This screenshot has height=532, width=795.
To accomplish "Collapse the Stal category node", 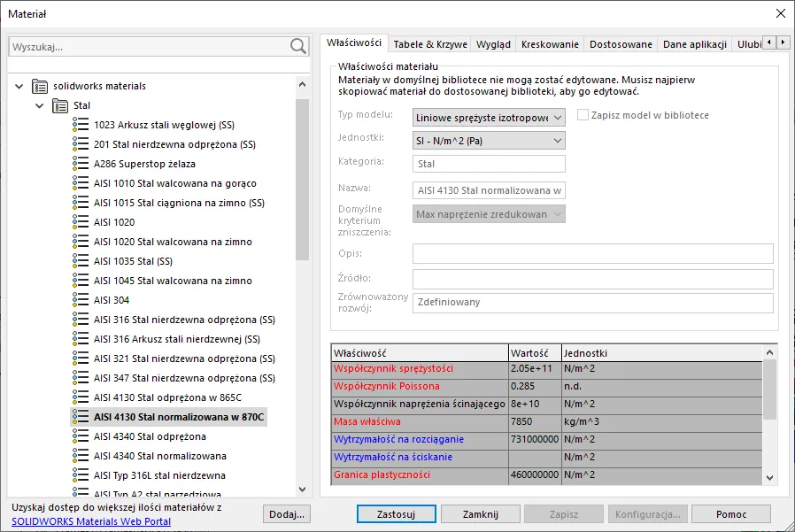I will pos(40,105).
